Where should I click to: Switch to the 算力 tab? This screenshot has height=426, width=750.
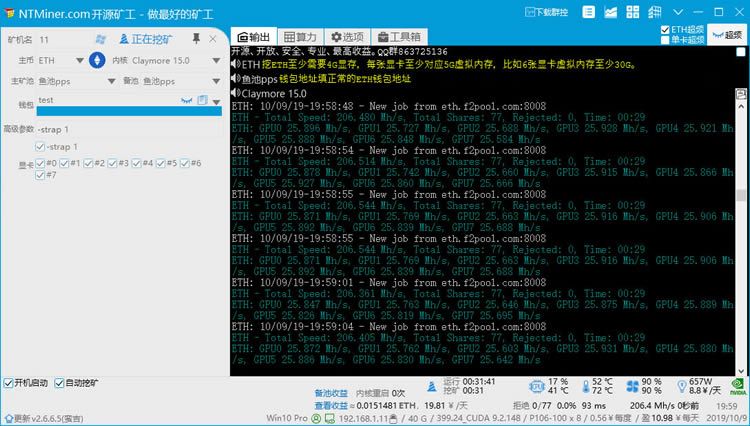point(300,37)
